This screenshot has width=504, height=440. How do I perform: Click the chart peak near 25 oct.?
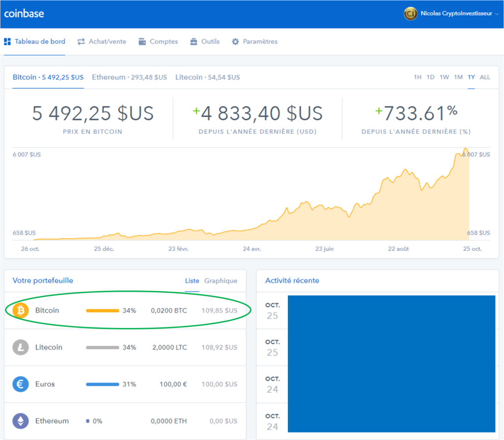coord(466,149)
